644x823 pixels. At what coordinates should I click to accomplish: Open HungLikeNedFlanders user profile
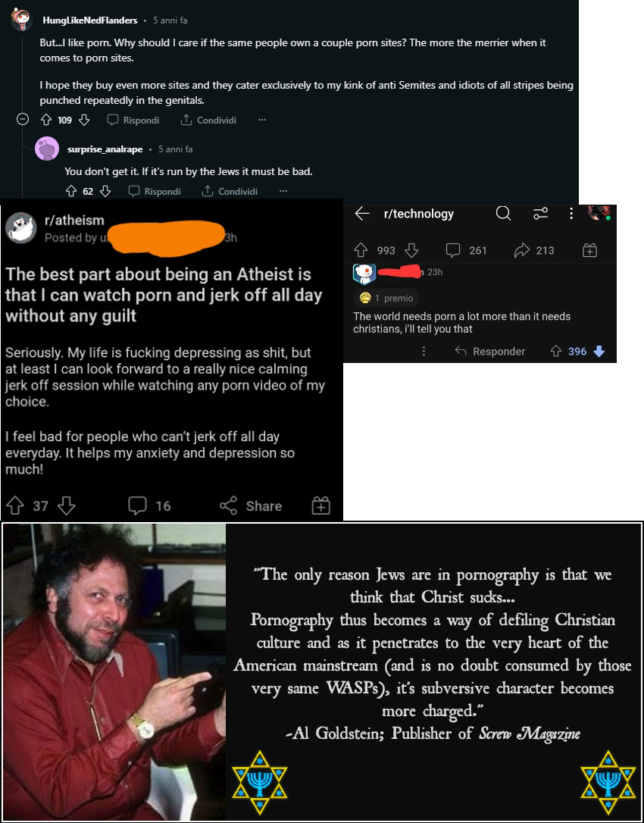coord(89,20)
